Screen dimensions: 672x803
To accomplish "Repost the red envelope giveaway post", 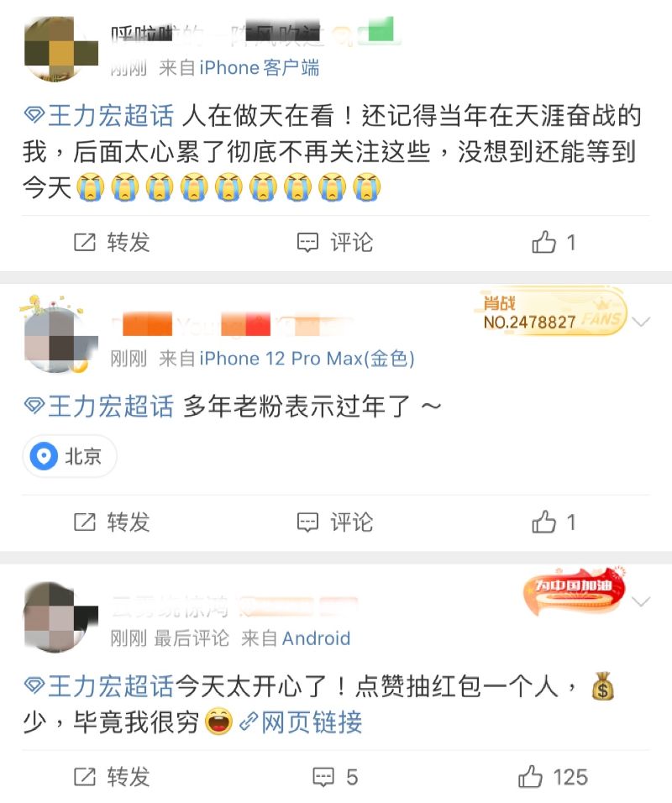I will (112, 777).
